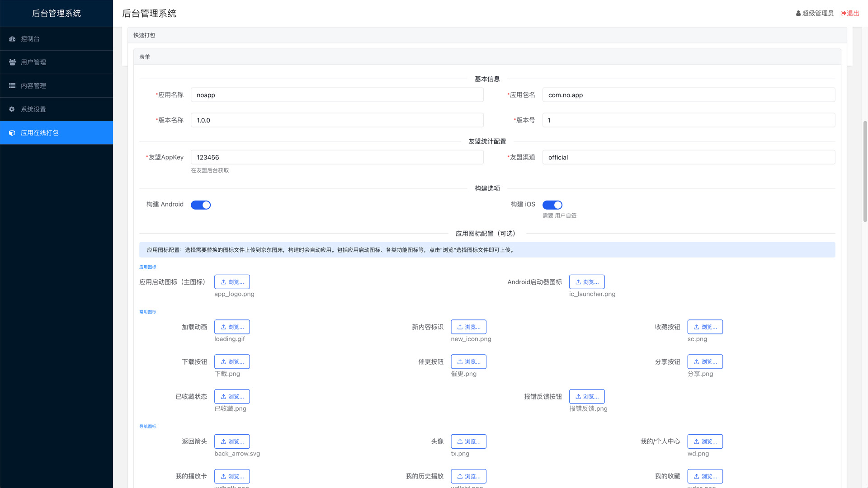The image size is (868, 488).
Task: Open the 常用图标 section link
Action: pos(148,311)
